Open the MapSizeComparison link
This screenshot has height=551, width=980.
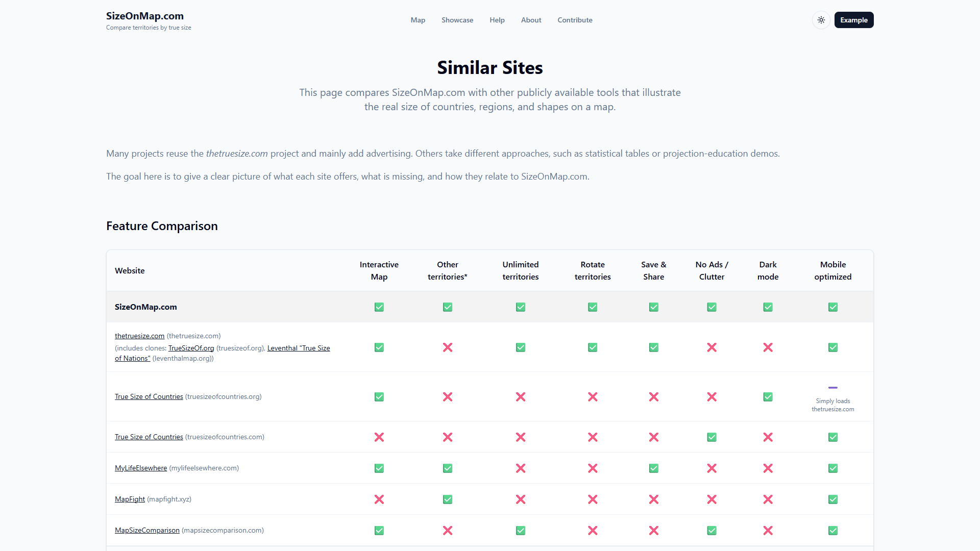[147, 530]
